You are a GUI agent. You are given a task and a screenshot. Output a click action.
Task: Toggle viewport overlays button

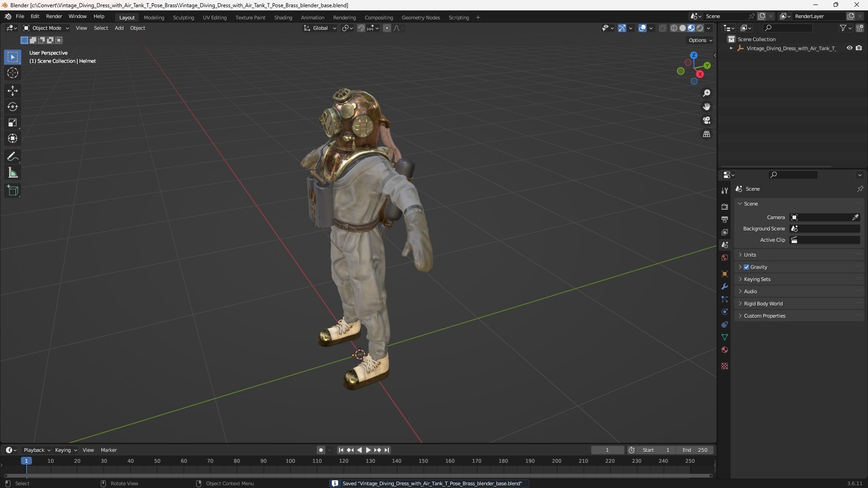[642, 28]
